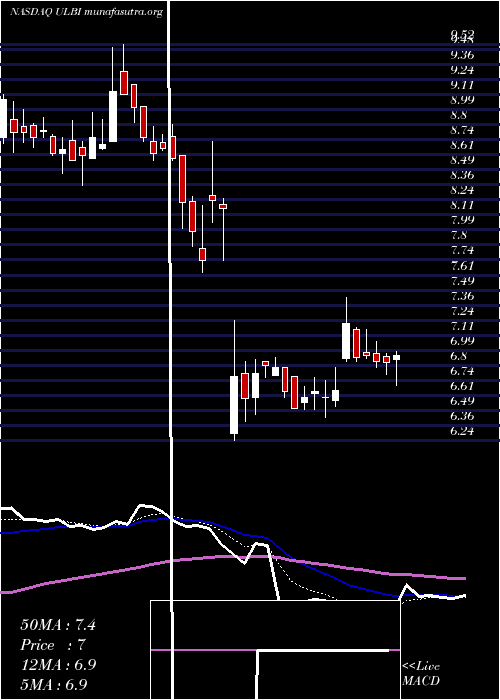The width and height of the screenshot is (500, 700).
Task: Click the 9.36 price axis label
Action: click(462, 55)
